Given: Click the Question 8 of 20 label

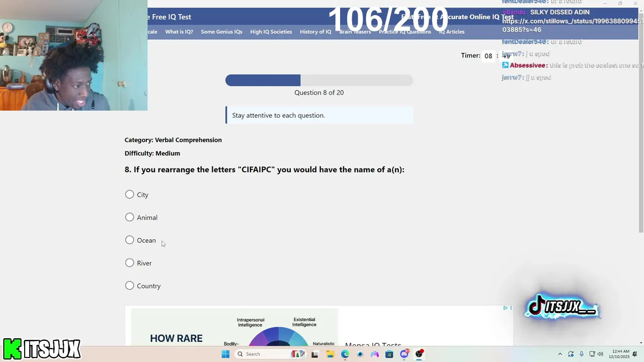Looking at the screenshot, I should (x=319, y=93).
